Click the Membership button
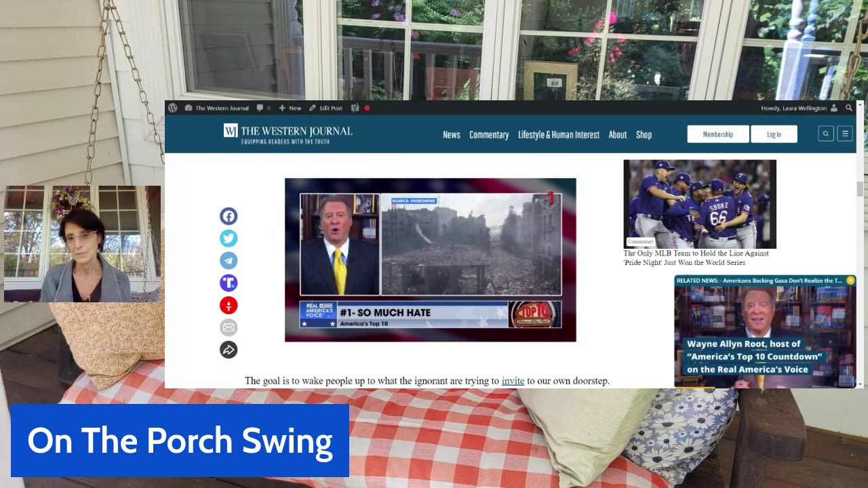 pos(718,134)
